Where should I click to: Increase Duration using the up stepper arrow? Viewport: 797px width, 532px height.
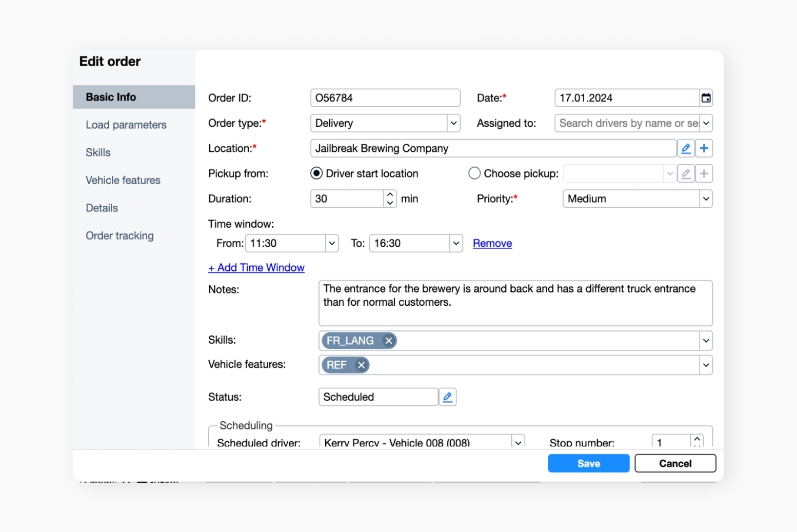pos(390,195)
